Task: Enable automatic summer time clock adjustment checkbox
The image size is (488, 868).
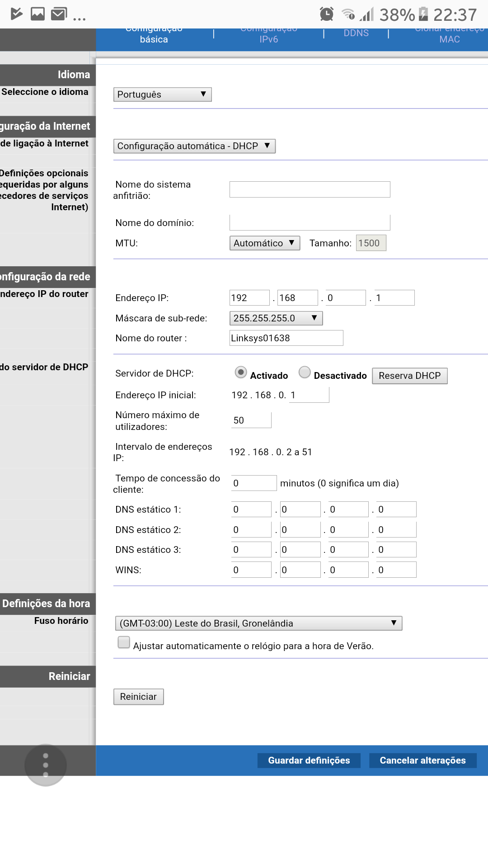Action: tap(123, 642)
